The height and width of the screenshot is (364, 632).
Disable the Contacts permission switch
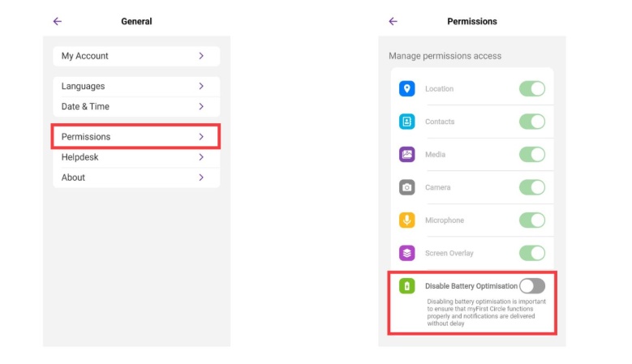point(532,122)
